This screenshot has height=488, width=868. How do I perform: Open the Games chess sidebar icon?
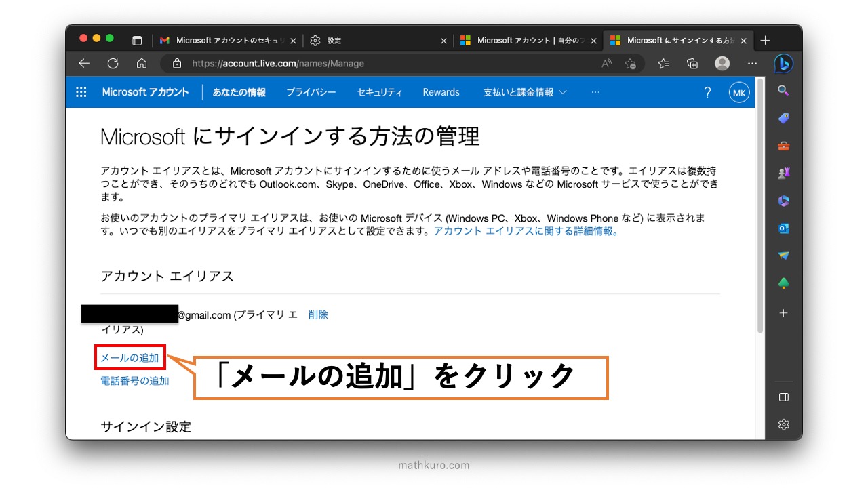point(783,174)
